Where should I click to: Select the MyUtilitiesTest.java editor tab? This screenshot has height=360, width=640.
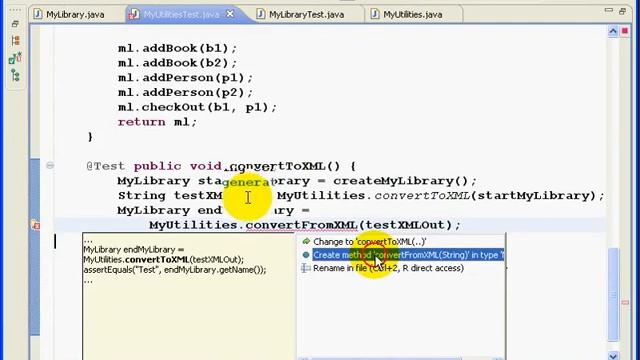[x=182, y=14]
